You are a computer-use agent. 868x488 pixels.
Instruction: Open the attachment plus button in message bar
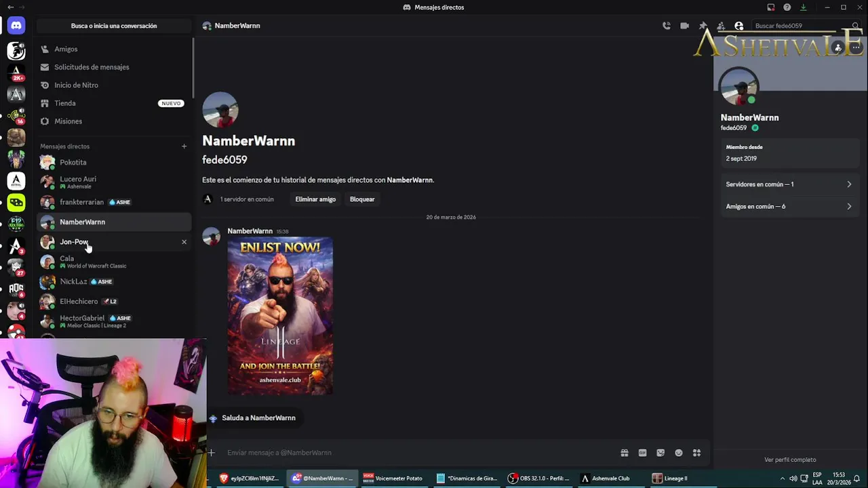pyautogui.click(x=212, y=453)
